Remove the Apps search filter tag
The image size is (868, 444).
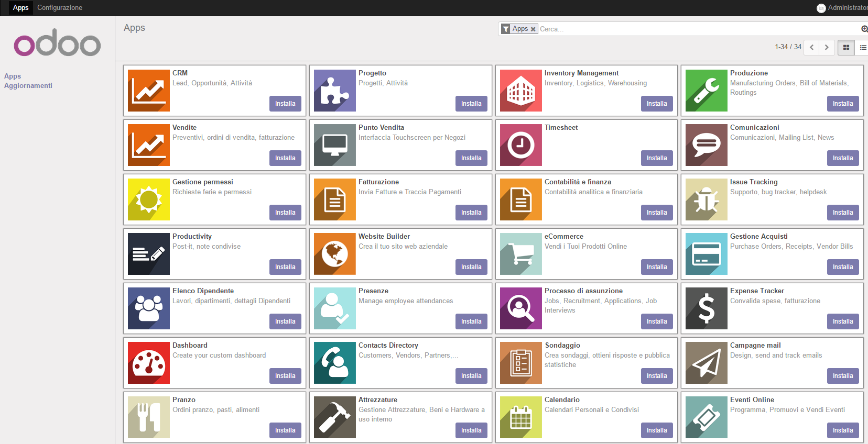click(533, 29)
